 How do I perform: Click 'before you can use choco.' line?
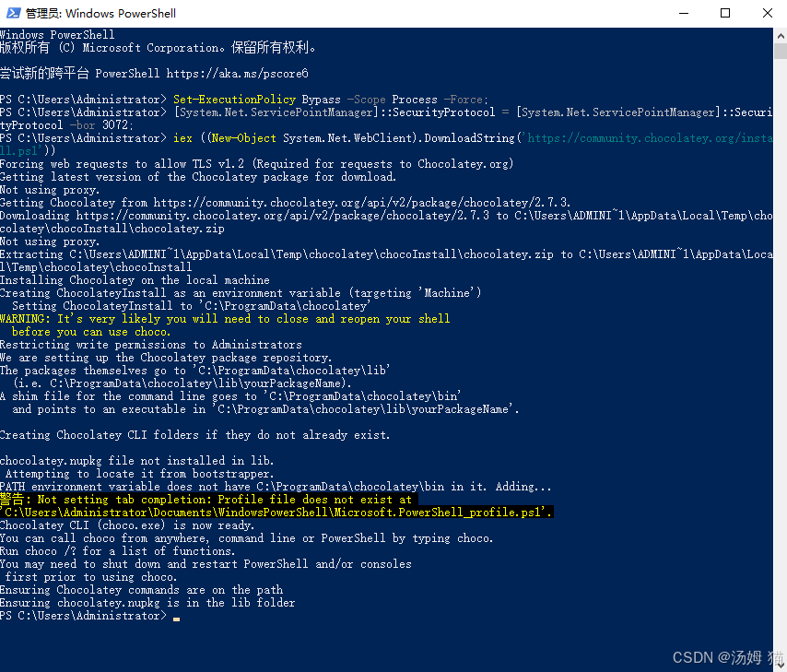[91, 332]
